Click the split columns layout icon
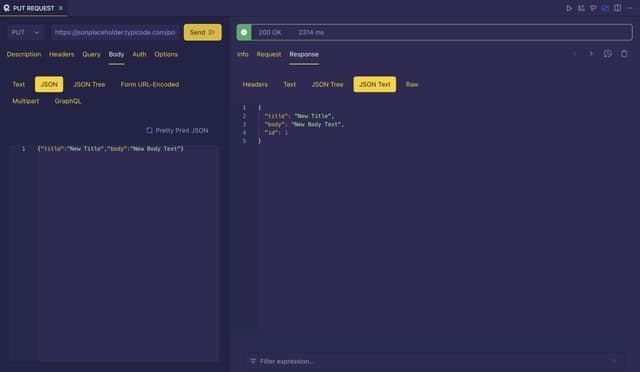Image resolution: width=640 pixels, height=372 pixels. pyautogui.click(x=618, y=8)
